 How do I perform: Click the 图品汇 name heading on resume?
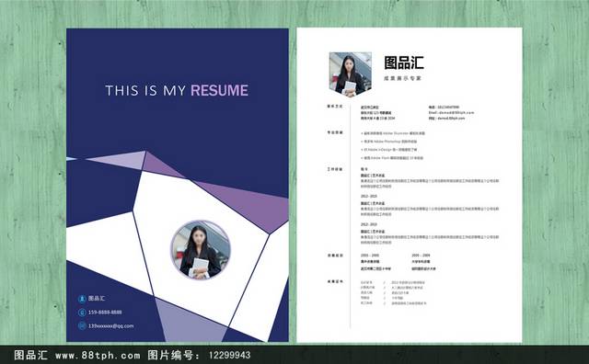tap(404, 63)
